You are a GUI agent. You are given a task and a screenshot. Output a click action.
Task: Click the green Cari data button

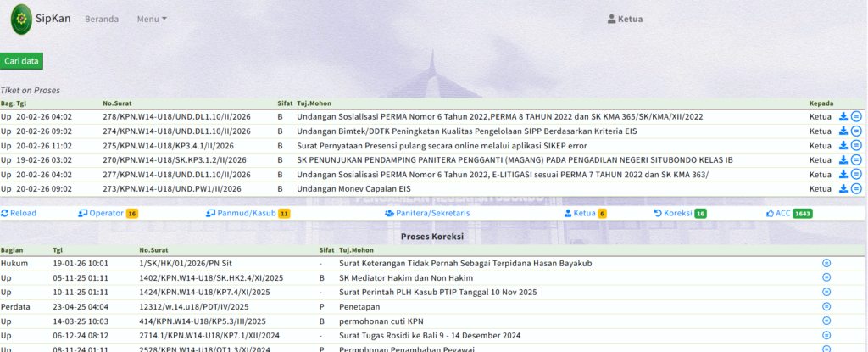click(x=21, y=61)
